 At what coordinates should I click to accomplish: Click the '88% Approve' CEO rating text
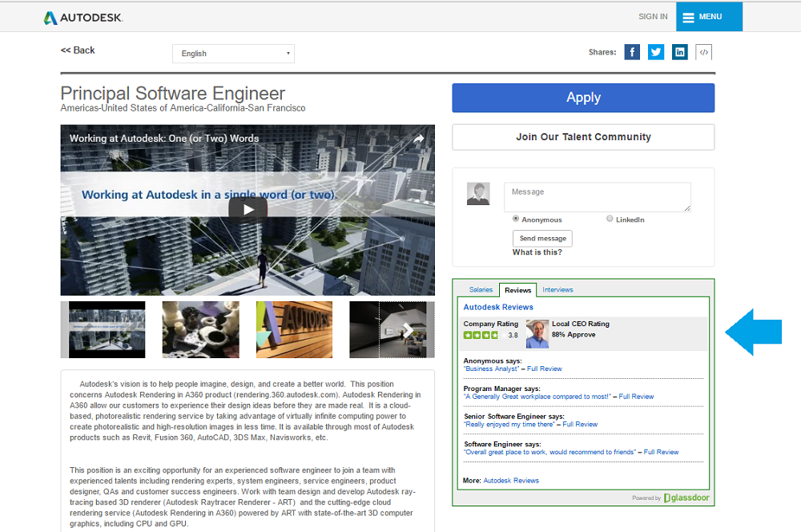(x=574, y=335)
